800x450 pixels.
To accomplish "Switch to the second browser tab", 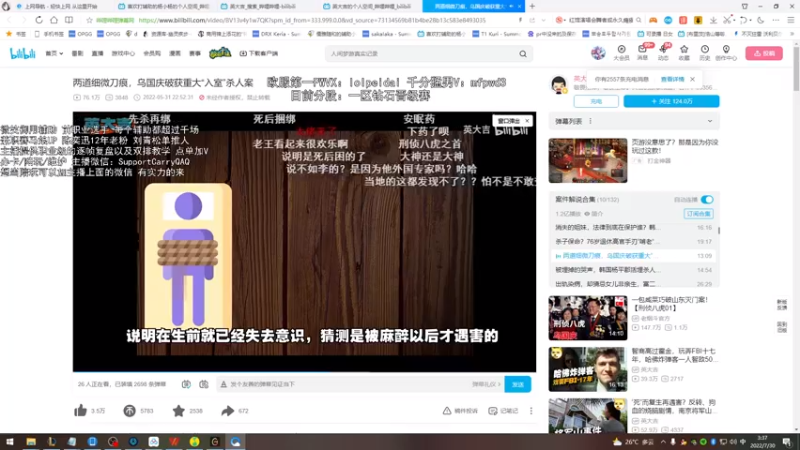I will point(163,6).
